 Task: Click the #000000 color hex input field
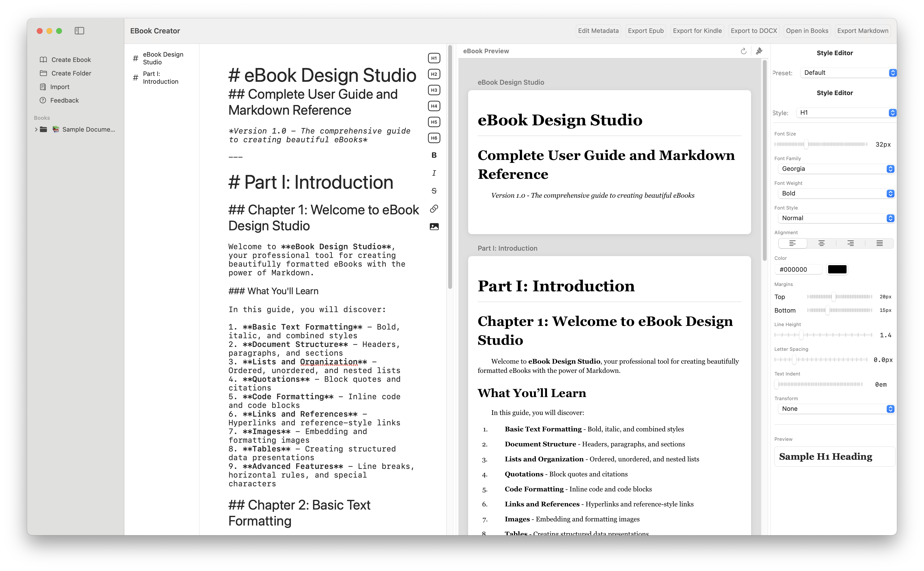799,269
